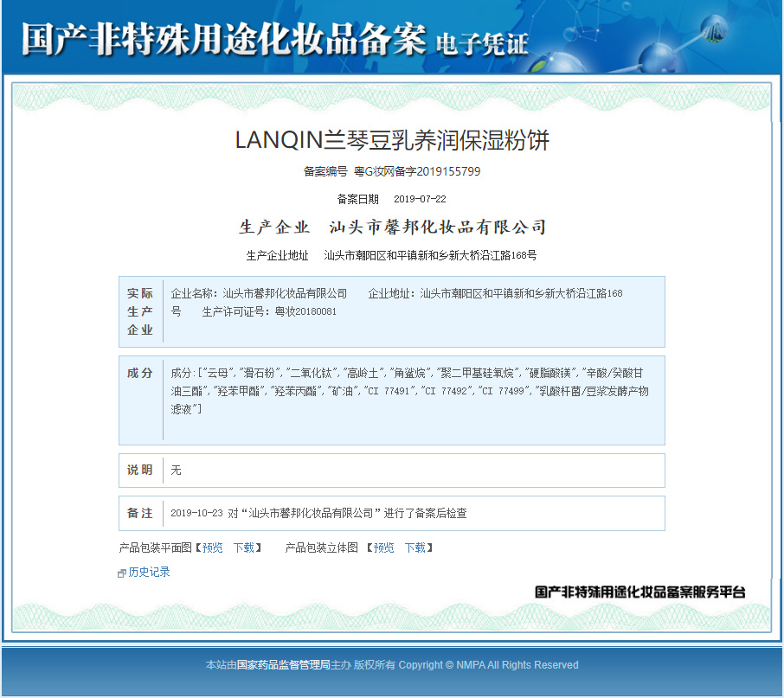The image size is (784, 698).
Task: Open 预览 link for 产品包装立体图
Action: click(x=383, y=548)
